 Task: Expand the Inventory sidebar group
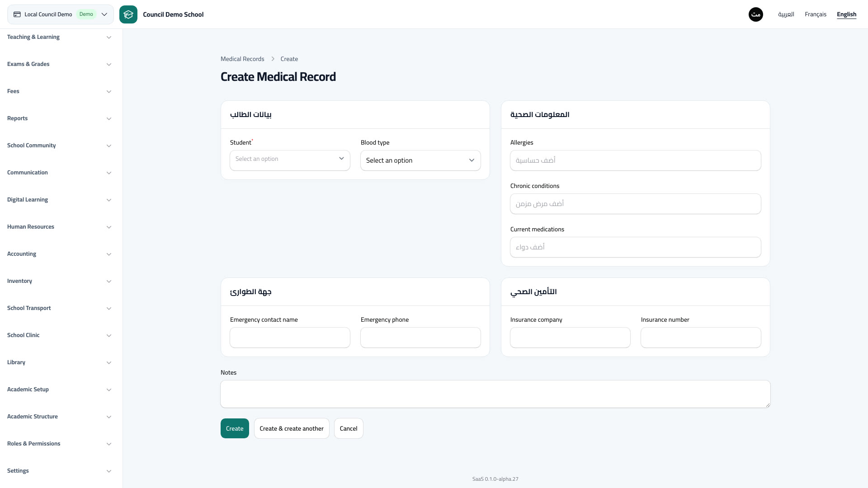(x=59, y=281)
